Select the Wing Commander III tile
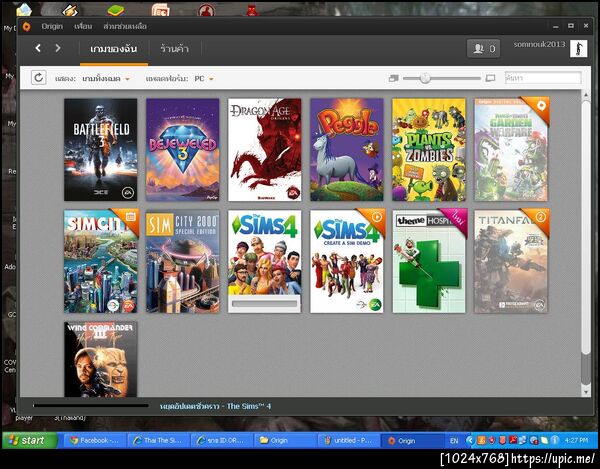The width and height of the screenshot is (600, 469). (x=101, y=359)
